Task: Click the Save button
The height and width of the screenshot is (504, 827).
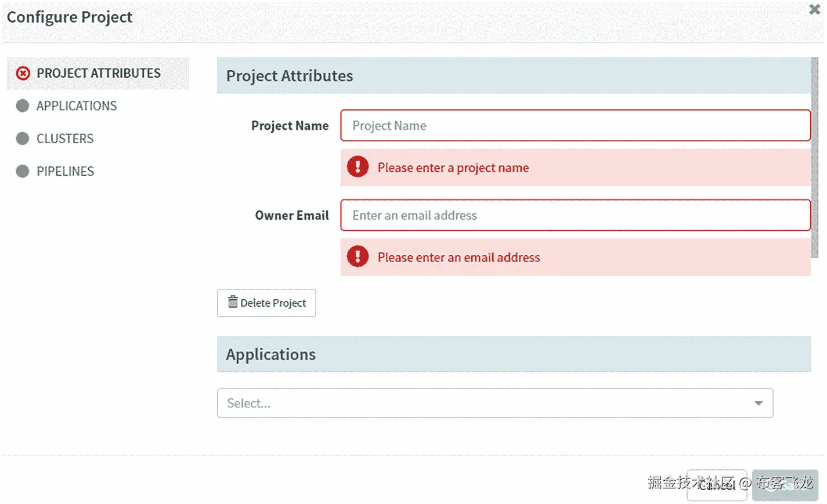Action: pos(785,485)
